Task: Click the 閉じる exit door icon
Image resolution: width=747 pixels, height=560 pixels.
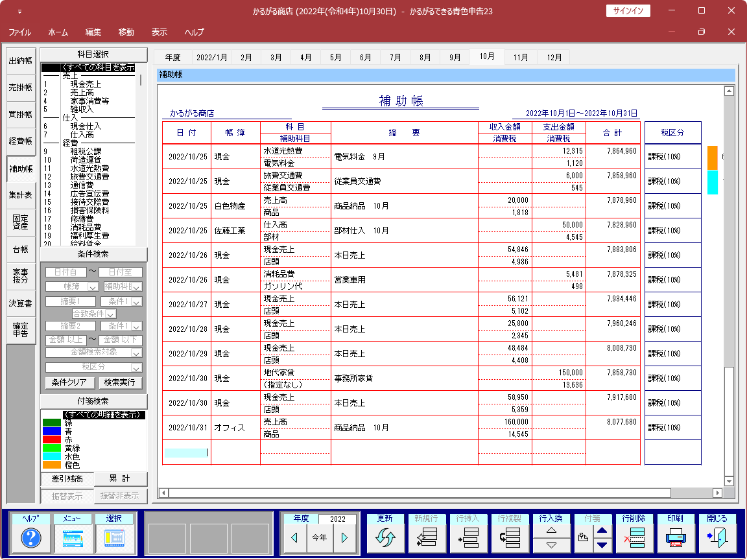Action: click(717, 538)
